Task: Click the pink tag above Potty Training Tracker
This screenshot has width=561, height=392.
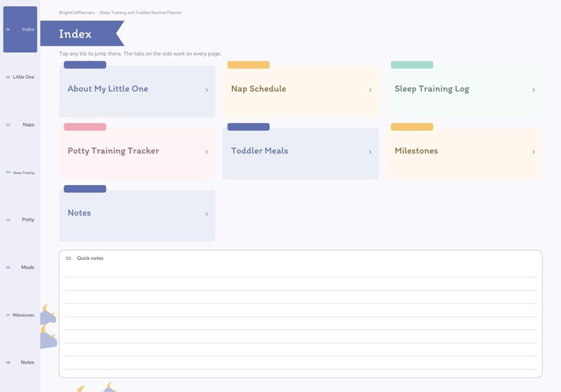Action: click(85, 126)
